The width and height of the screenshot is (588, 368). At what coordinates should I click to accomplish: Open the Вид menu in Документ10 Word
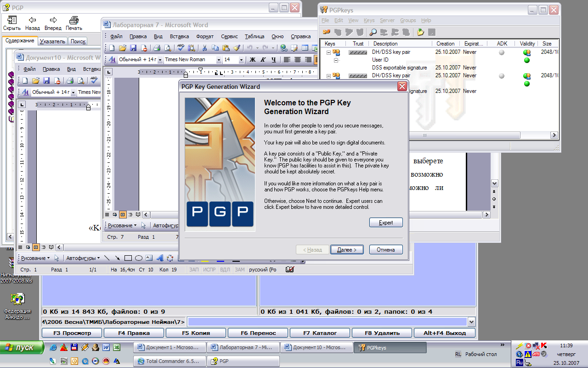(x=71, y=69)
